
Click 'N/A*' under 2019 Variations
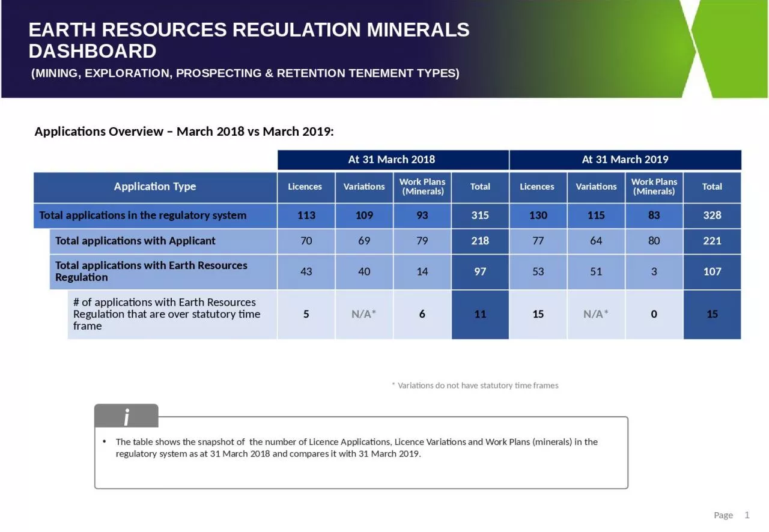coord(596,314)
